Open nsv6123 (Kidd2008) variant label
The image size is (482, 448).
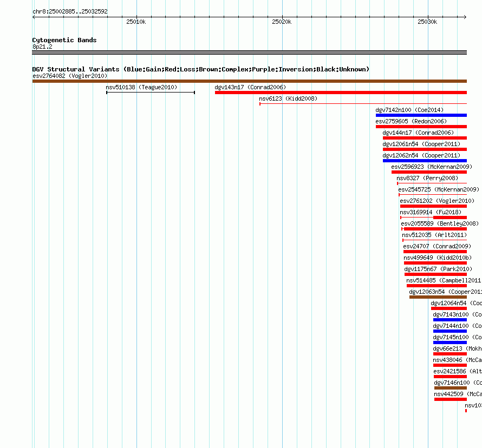coord(288,98)
